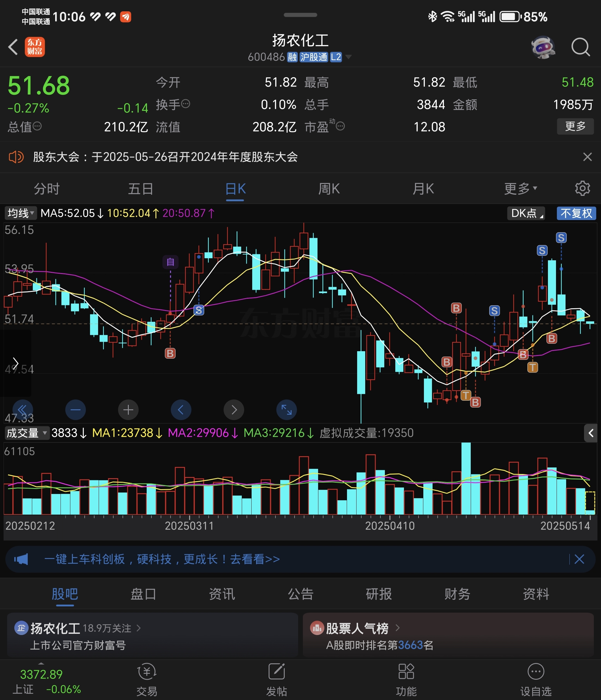Viewport: 601px width, 700px height.
Task: Move chart cursor left one candle
Action: (181, 410)
